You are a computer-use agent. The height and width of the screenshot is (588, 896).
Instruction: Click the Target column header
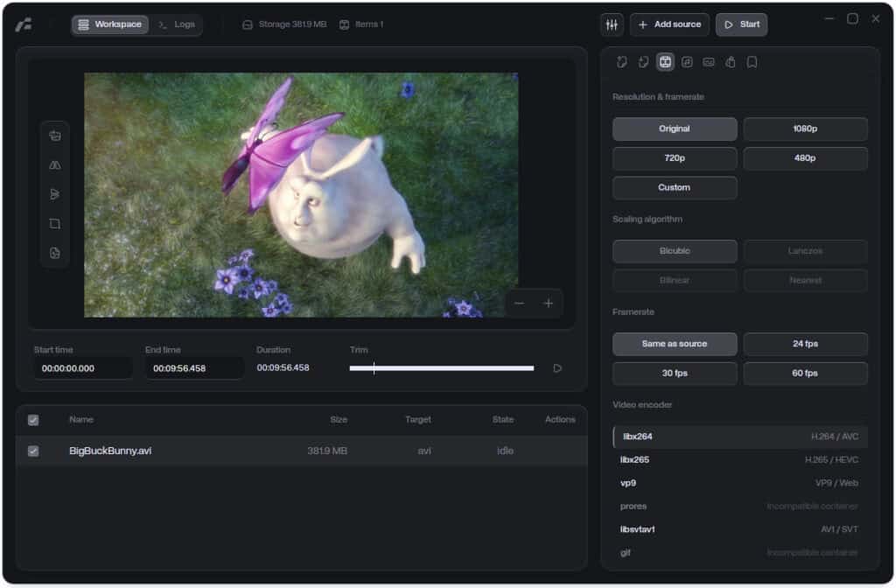click(417, 420)
